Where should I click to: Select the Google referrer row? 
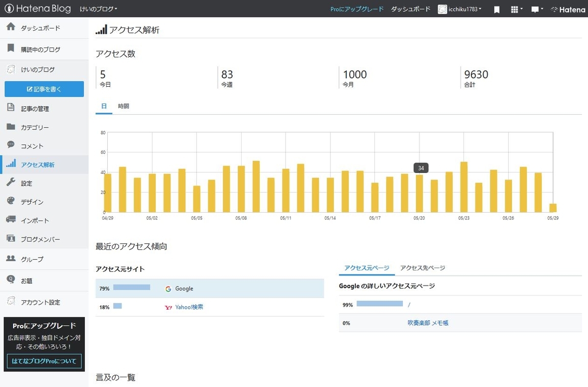[210, 289]
